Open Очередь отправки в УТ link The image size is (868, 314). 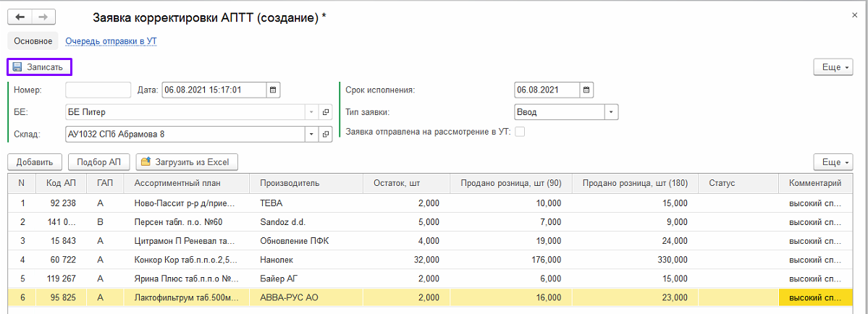pyautogui.click(x=111, y=41)
